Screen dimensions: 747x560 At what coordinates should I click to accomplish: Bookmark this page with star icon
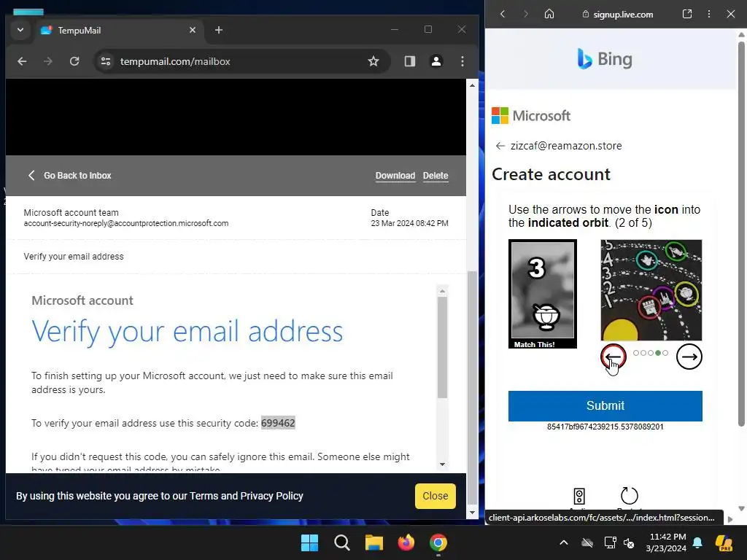373,61
